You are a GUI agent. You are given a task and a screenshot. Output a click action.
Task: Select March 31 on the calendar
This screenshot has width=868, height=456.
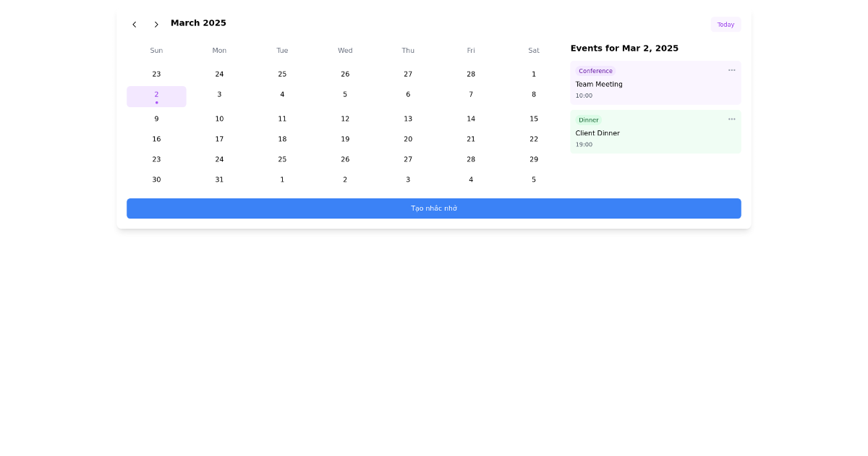click(219, 180)
